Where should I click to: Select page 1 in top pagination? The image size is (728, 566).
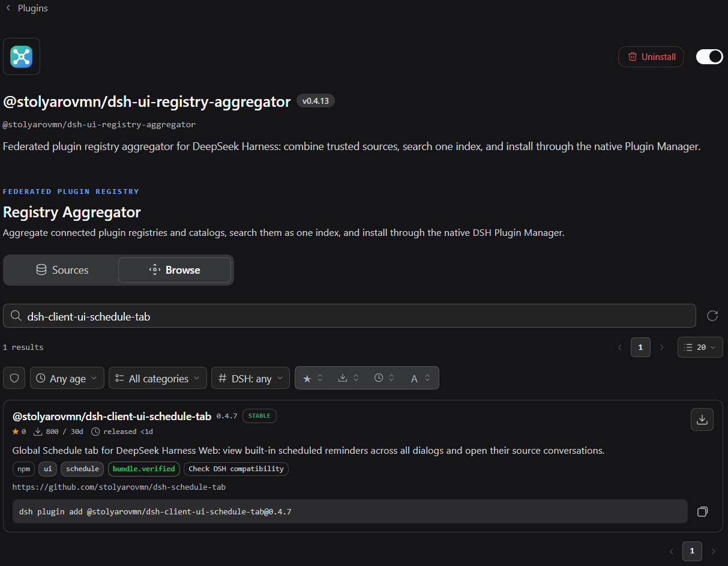tap(640, 347)
